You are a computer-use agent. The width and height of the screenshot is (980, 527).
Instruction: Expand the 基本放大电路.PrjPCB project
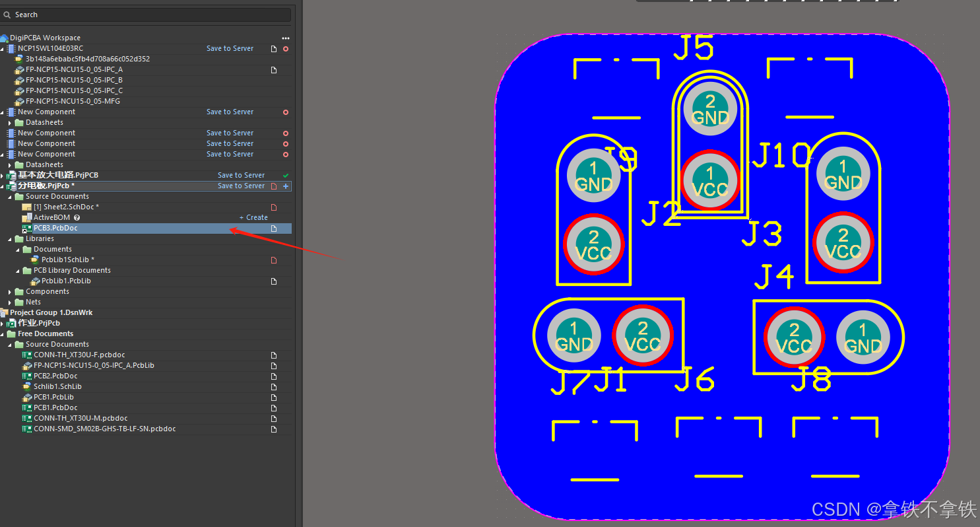click(2, 176)
